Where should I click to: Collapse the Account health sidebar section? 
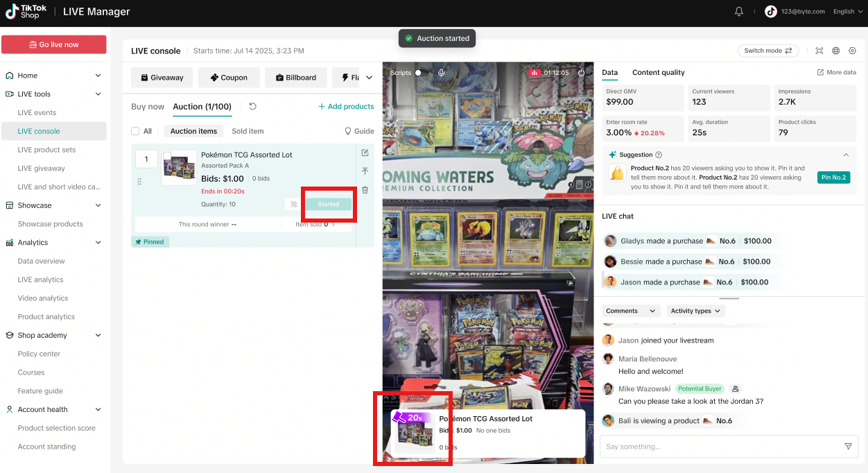(98, 409)
